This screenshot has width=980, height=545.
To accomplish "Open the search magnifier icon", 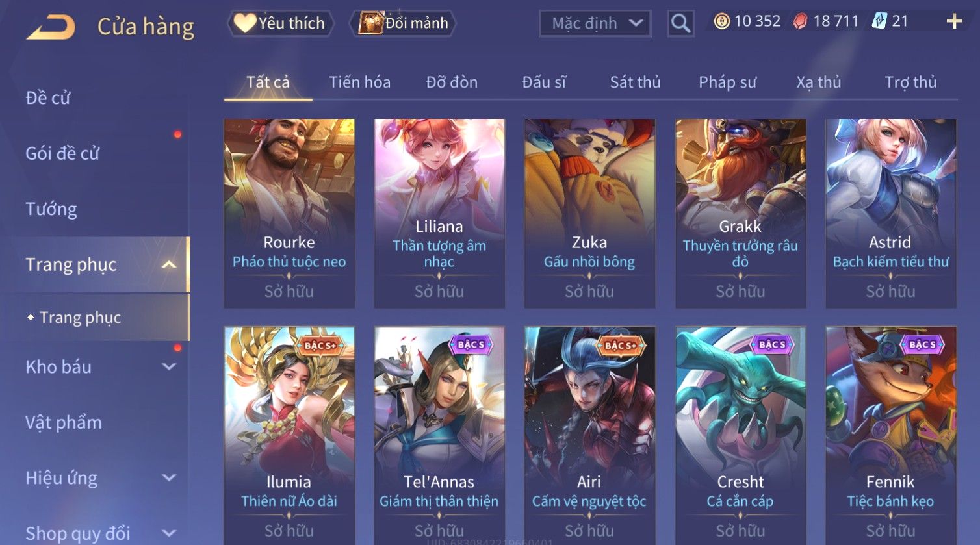I will [680, 23].
